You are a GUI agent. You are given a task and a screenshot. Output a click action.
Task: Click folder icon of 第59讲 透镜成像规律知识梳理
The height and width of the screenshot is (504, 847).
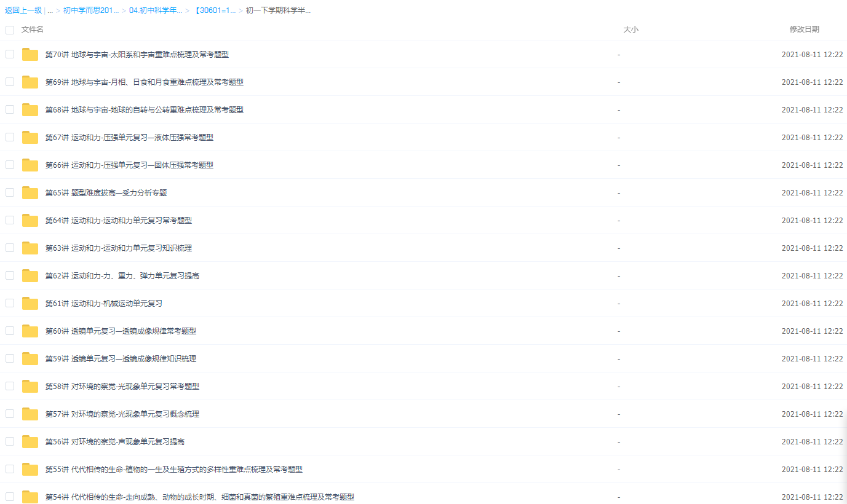[30, 359]
